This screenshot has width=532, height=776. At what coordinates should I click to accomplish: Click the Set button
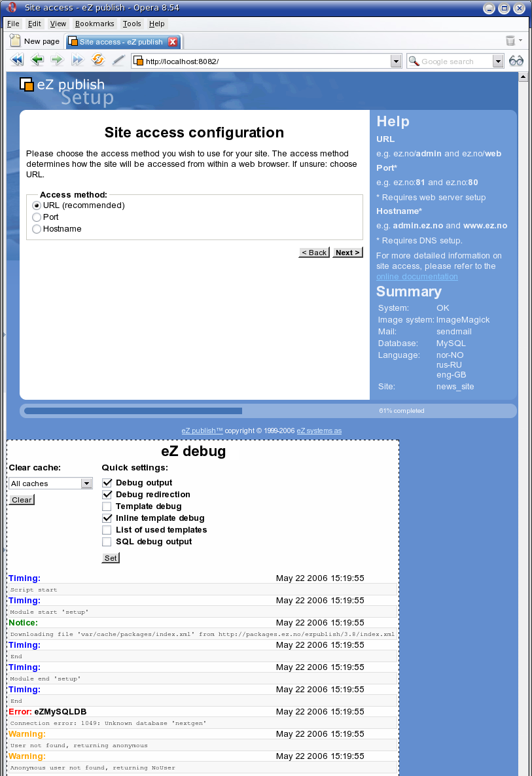coord(111,557)
